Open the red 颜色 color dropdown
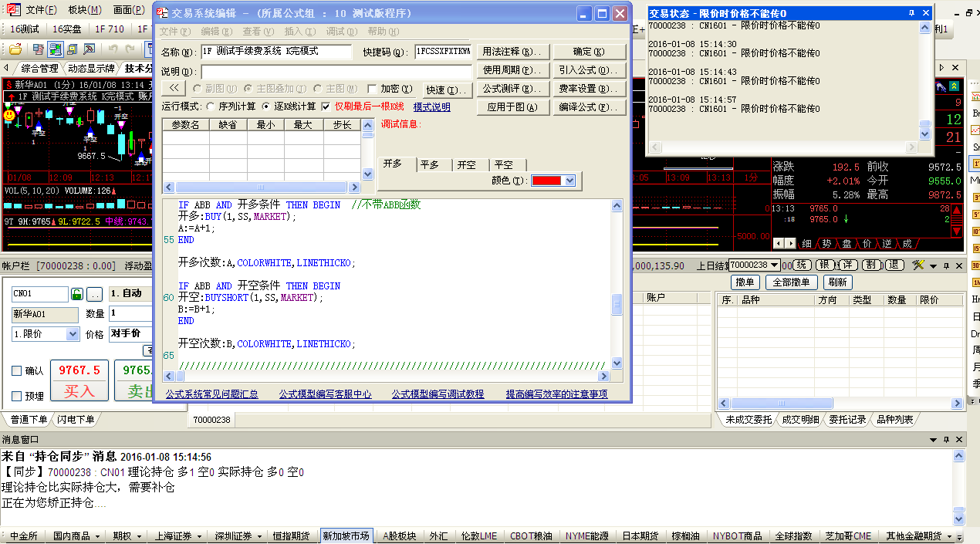 coord(569,180)
